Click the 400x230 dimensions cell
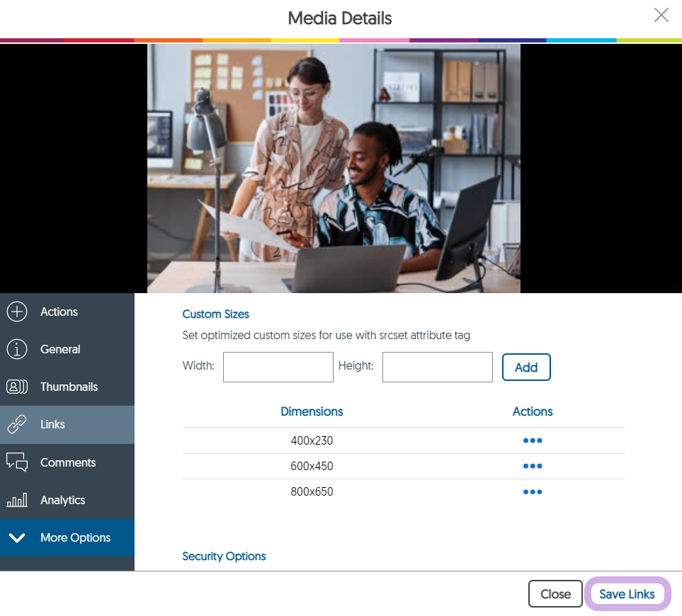Viewport: 682px width, 616px height. click(x=312, y=440)
